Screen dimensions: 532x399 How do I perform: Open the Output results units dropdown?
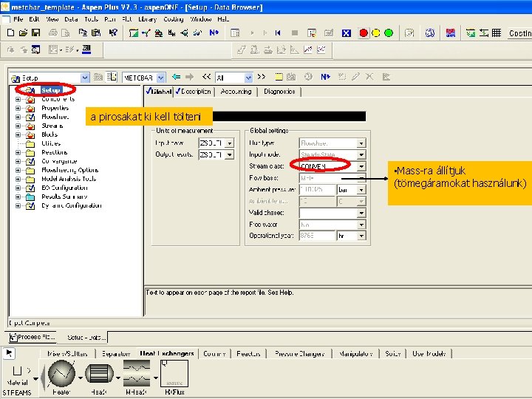[230, 154]
